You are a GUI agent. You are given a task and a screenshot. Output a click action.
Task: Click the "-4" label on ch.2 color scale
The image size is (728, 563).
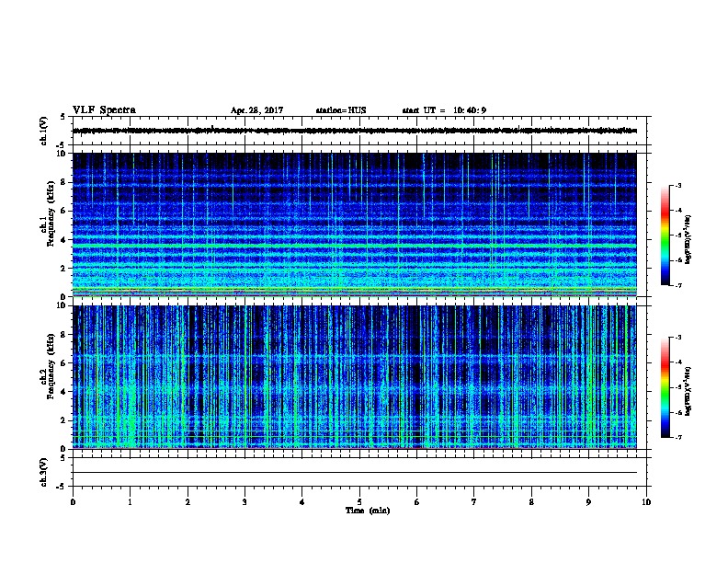677,362
